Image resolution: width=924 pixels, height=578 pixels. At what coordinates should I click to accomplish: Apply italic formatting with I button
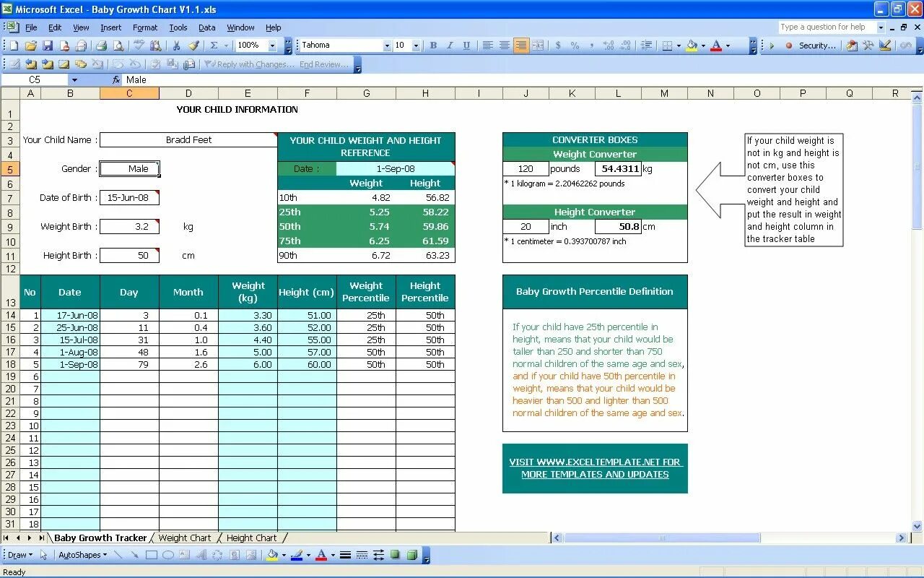pyautogui.click(x=450, y=46)
